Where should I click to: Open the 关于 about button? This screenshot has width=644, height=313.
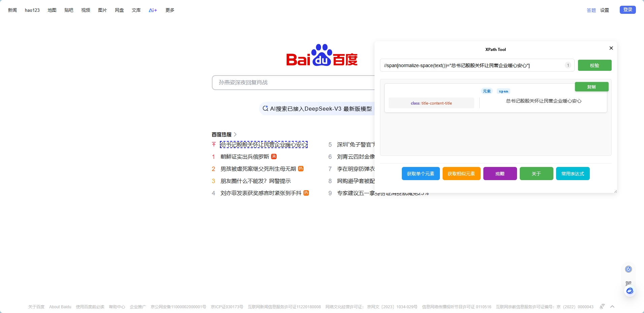coord(536,174)
